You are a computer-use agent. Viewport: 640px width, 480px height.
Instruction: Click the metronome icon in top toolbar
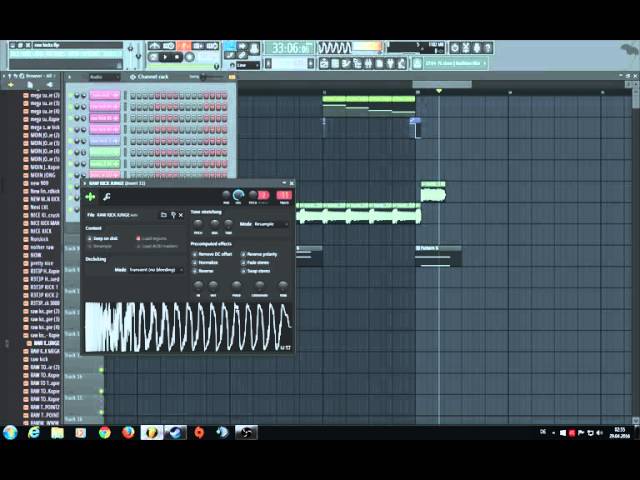154,46
